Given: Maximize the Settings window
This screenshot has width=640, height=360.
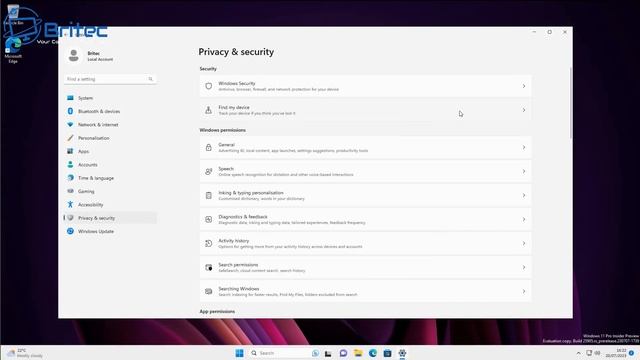Looking at the screenshot, I should pos(549,32).
